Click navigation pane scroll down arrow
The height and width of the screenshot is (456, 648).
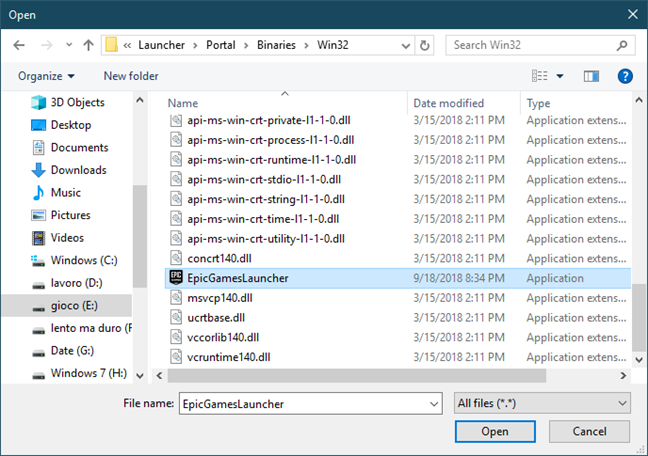point(140,375)
